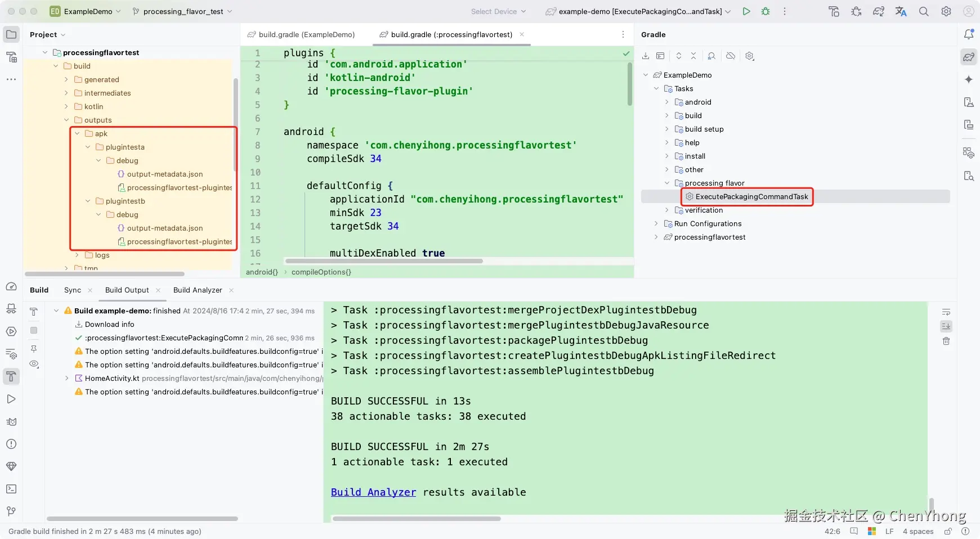Open processing_flavor_test branch dropdown

click(x=182, y=11)
